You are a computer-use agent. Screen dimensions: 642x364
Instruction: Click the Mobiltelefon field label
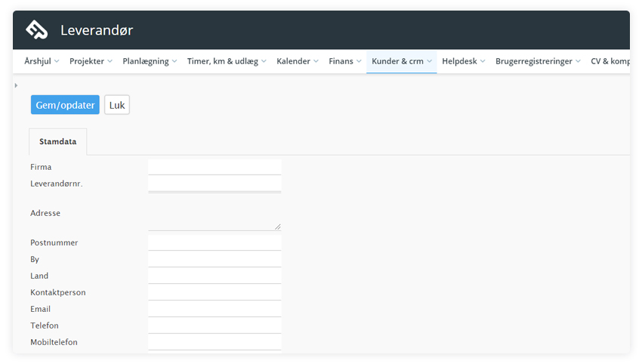pos(54,342)
